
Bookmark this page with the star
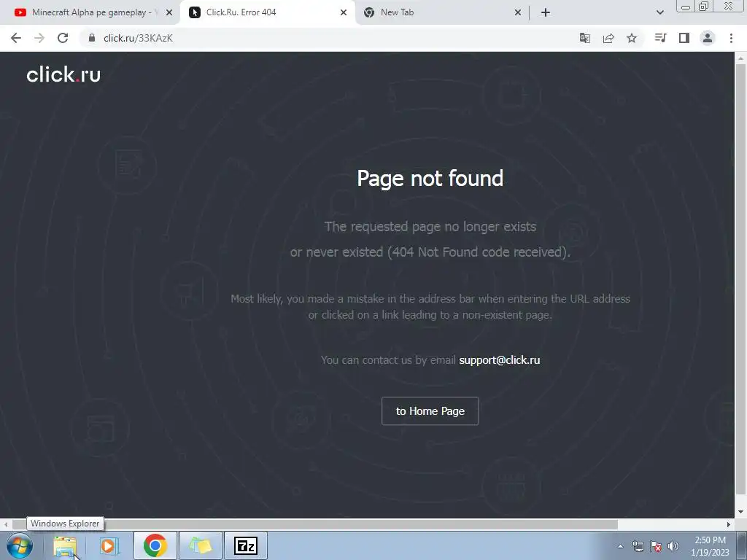pos(632,38)
